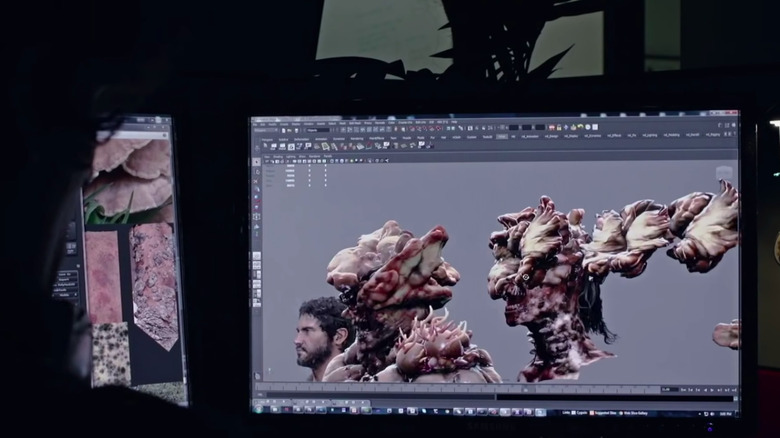Viewport: 780px width, 438px height.
Task: Click the Suggested Sites taskbar link
Action: pos(604,413)
